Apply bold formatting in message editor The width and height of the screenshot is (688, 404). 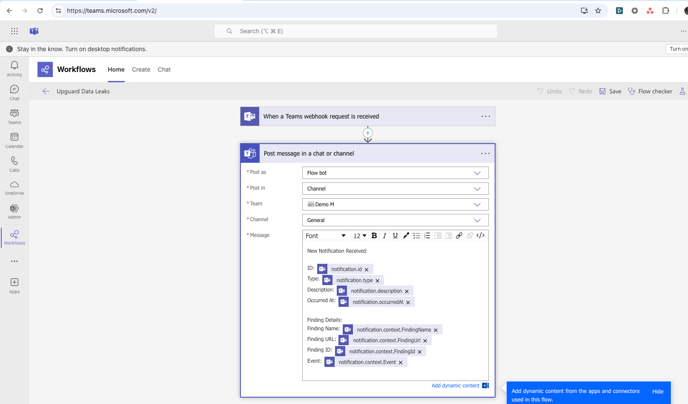point(374,236)
